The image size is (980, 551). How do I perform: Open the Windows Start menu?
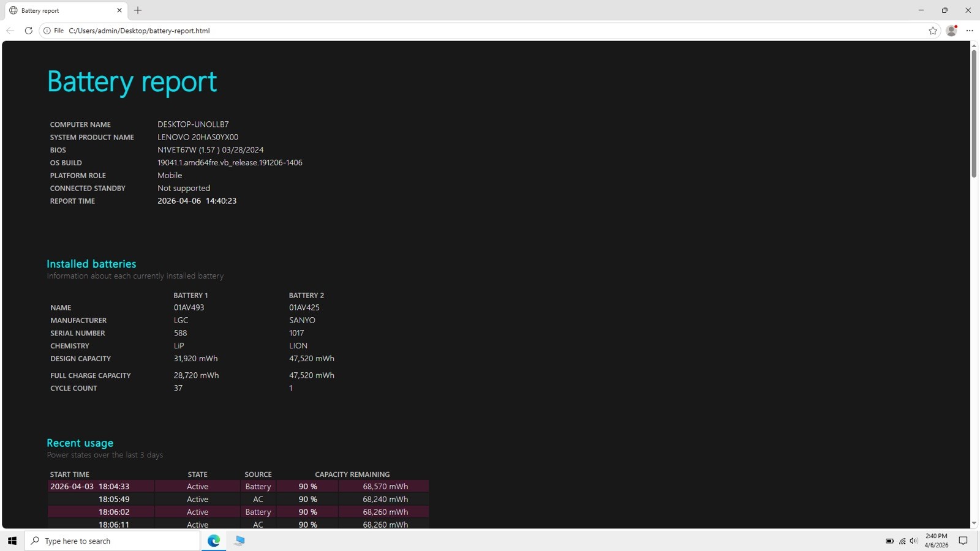(x=12, y=541)
